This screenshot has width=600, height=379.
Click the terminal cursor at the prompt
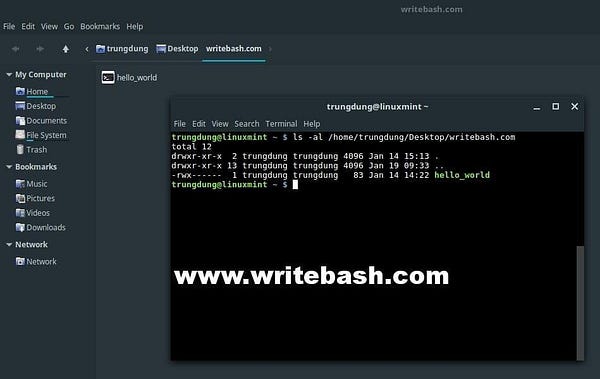[x=295, y=185]
